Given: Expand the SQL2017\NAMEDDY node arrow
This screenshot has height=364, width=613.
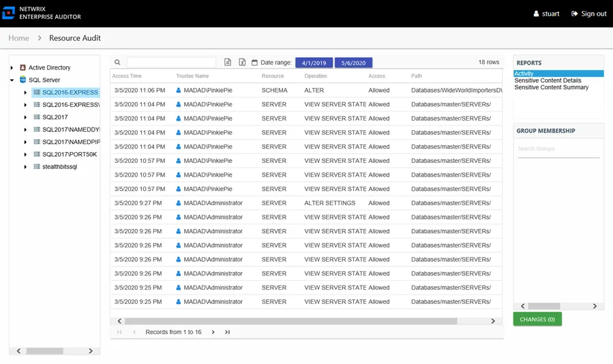Looking at the screenshot, I should (x=25, y=130).
